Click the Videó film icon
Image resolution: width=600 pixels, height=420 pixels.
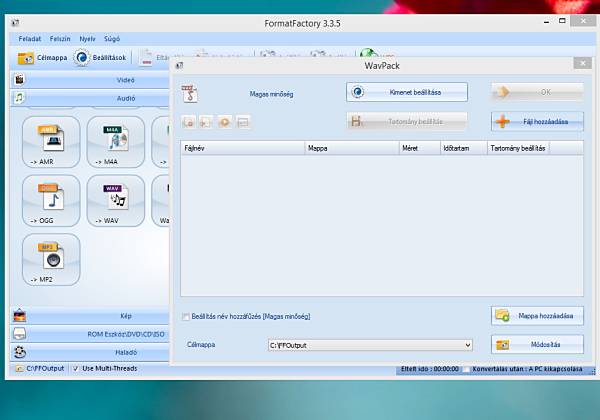click(x=19, y=80)
